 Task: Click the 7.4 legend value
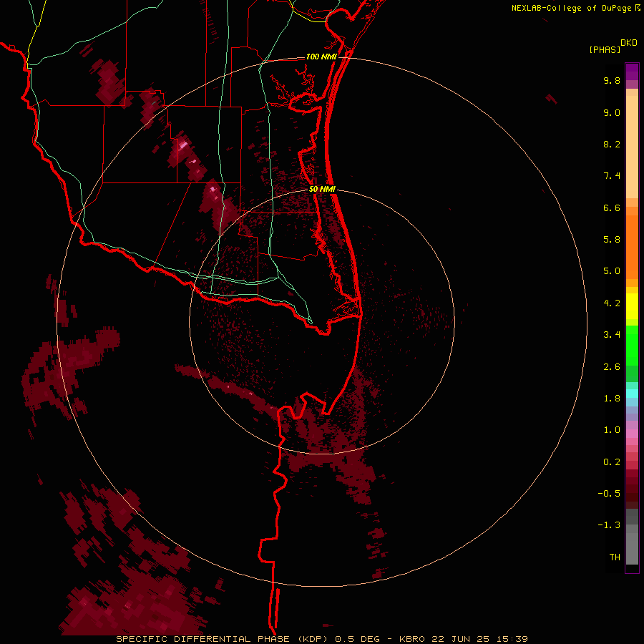pyautogui.click(x=612, y=176)
